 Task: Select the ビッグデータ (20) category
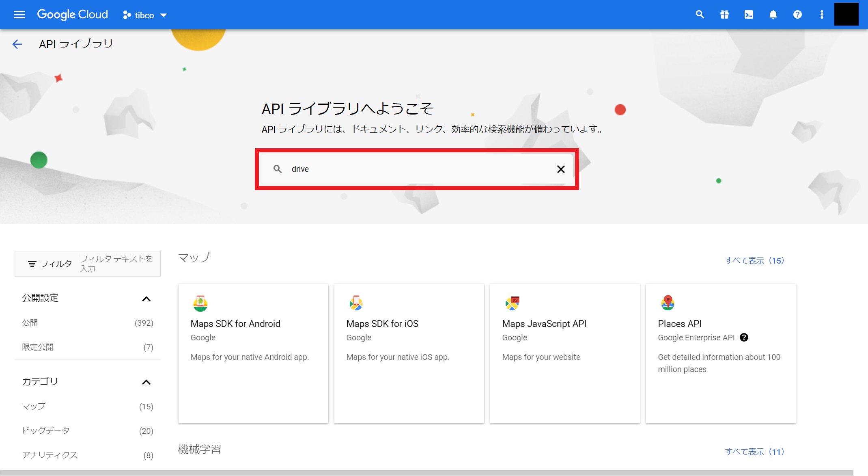(88, 431)
